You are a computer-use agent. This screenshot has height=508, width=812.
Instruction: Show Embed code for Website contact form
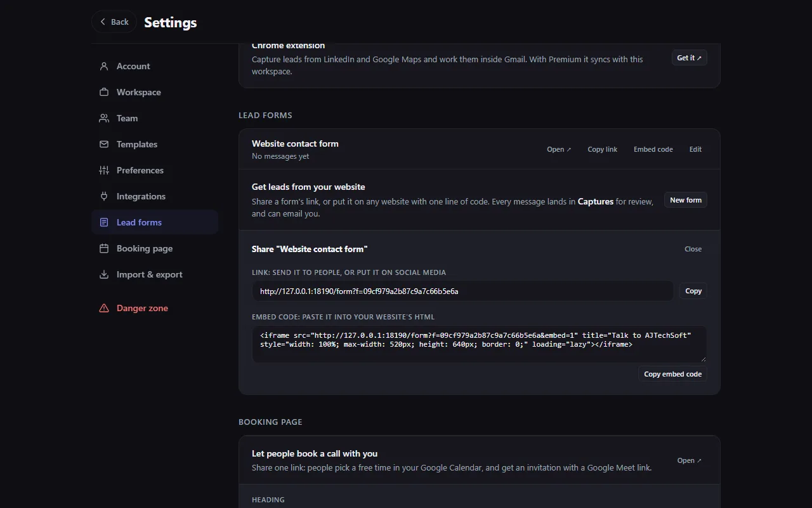tap(653, 149)
